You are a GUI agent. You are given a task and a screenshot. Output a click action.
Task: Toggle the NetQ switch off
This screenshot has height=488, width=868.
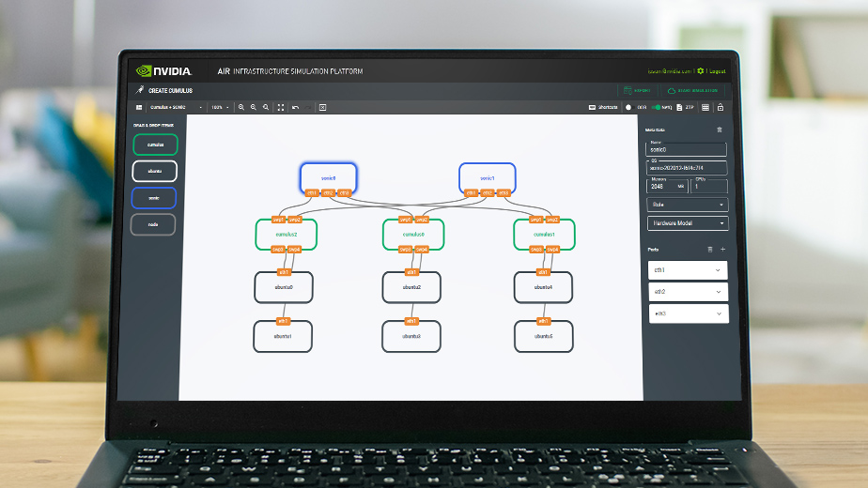tap(657, 108)
